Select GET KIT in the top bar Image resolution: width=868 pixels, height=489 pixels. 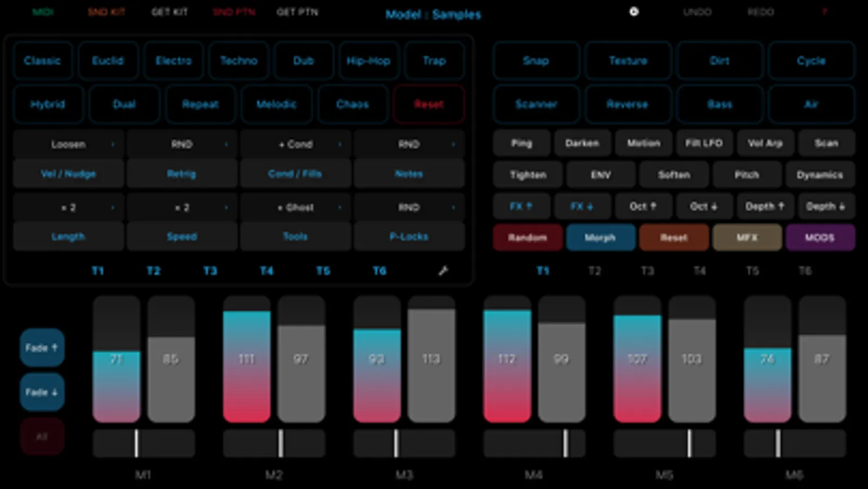[x=169, y=11]
